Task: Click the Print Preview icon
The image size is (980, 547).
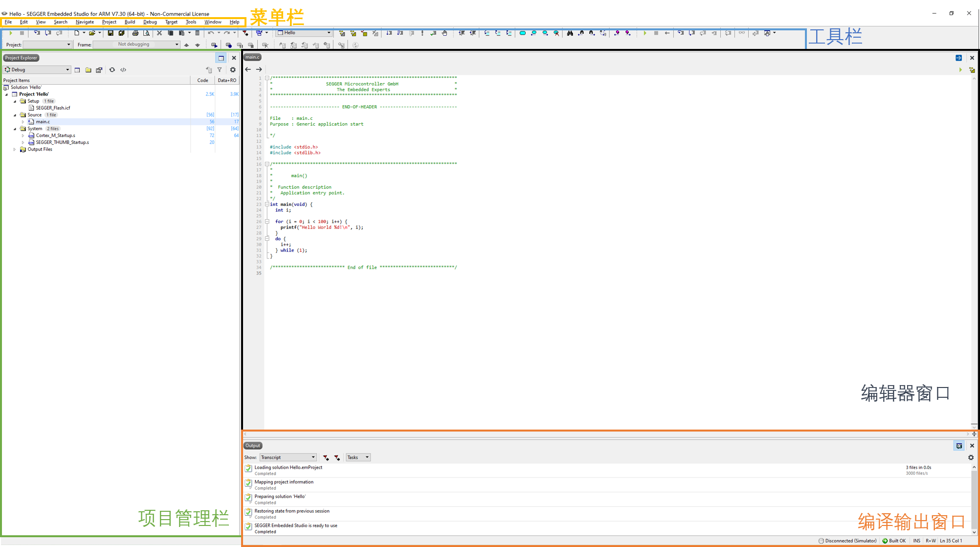Action: pyautogui.click(x=146, y=33)
